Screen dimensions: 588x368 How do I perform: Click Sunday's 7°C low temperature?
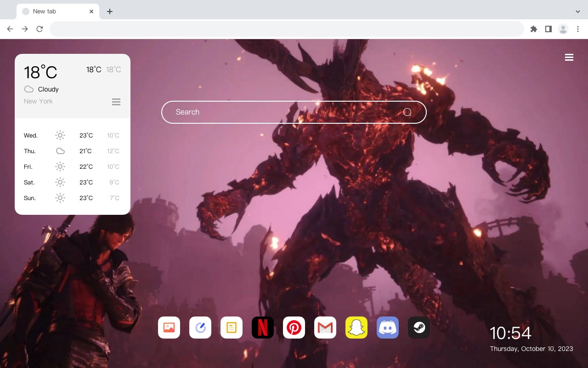[x=114, y=198]
